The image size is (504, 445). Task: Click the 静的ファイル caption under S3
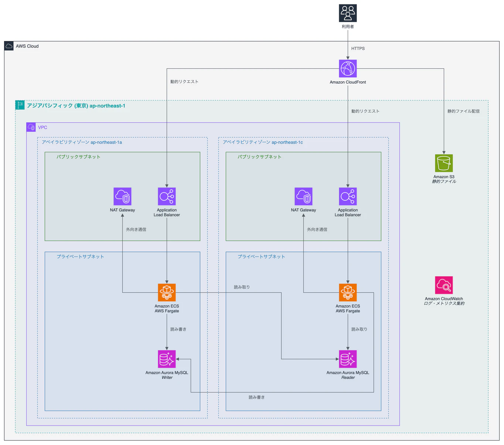(x=444, y=181)
